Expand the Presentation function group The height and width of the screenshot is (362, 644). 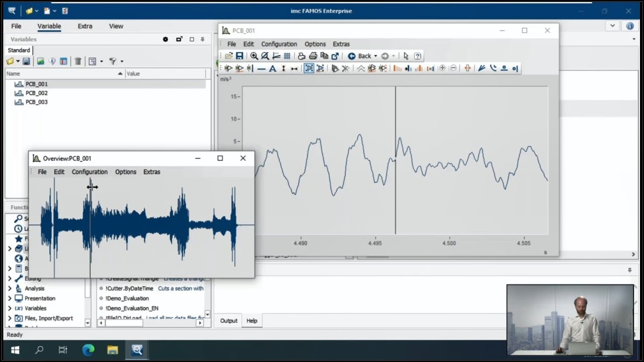[10, 299]
